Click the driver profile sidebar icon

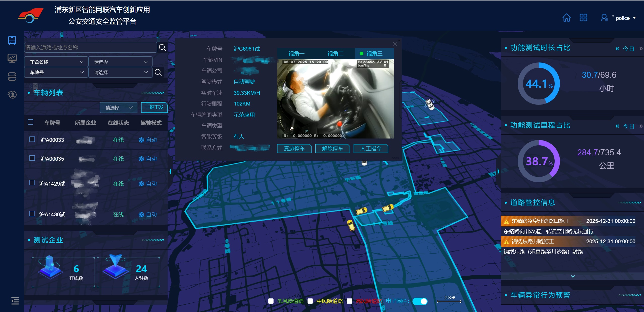(12, 95)
